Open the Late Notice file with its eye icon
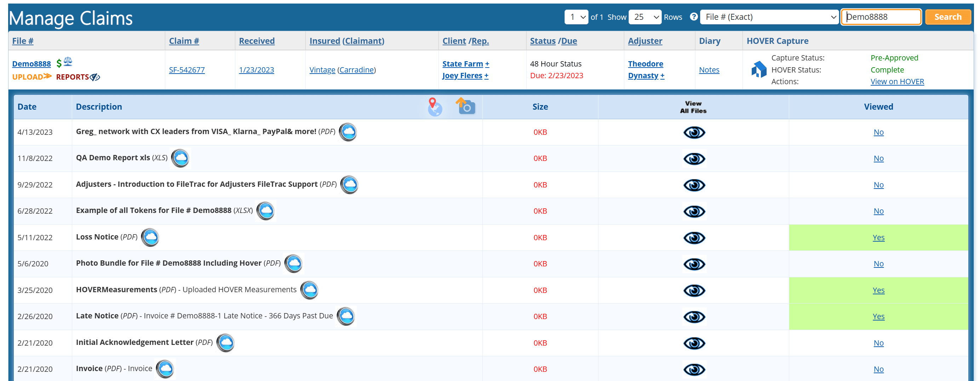Screen dimensions: 980x381 [x=694, y=316]
